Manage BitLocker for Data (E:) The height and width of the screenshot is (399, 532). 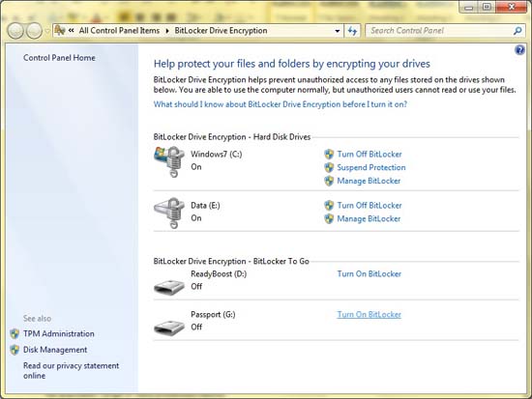tap(369, 219)
